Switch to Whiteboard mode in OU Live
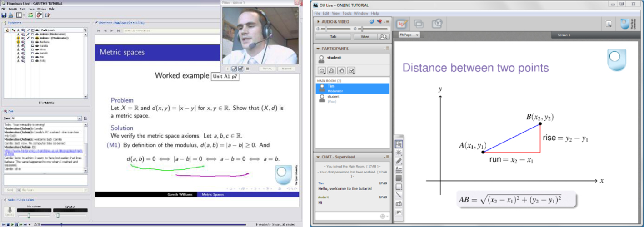 tap(401, 24)
